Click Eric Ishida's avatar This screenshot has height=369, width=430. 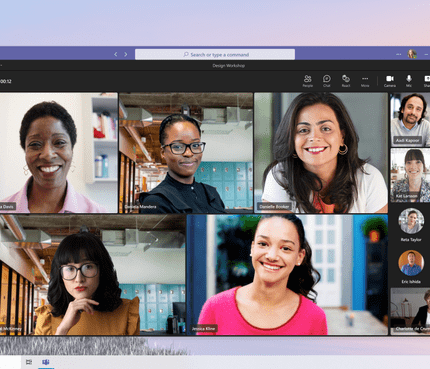point(411,263)
